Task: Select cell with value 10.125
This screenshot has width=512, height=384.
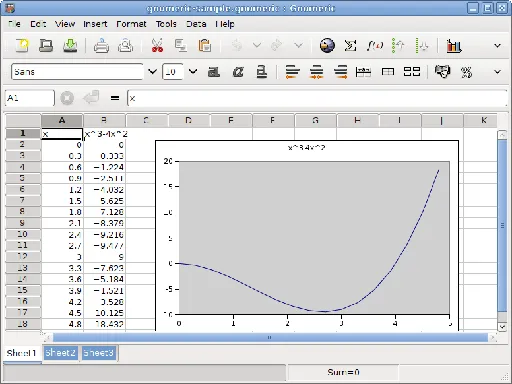Action: click(x=104, y=313)
